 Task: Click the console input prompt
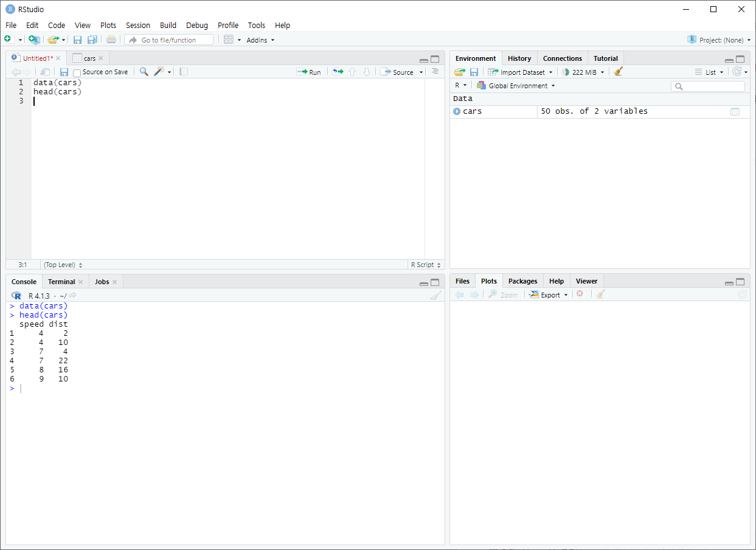tap(225, 388)
